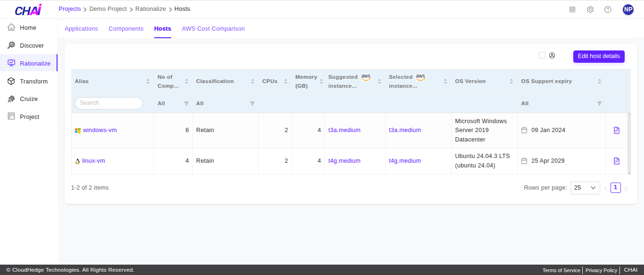Viewport: 644px width, 275px height.
Task: Select the Hosts tab
Action: click(x=163, y=29)
